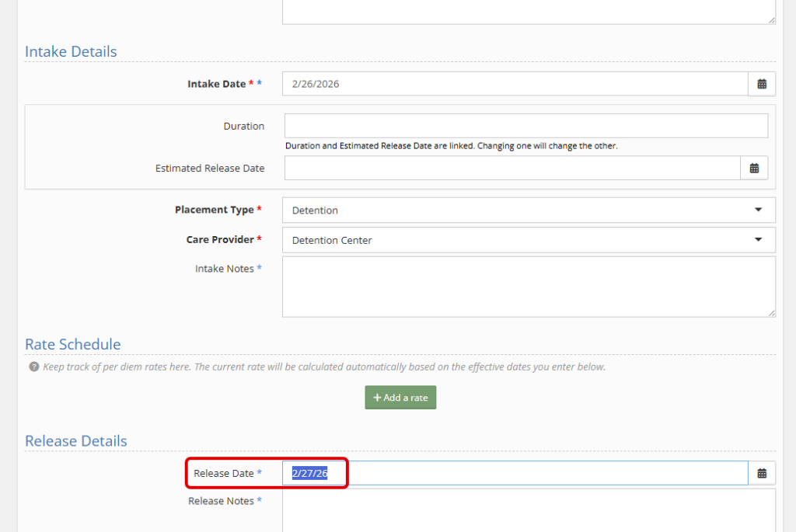Expand the Placement Type dropdown

coord(528,210)
